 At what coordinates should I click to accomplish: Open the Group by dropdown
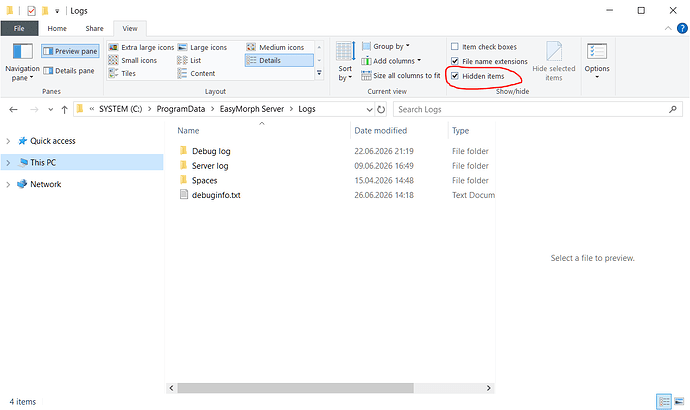point(386,46)
